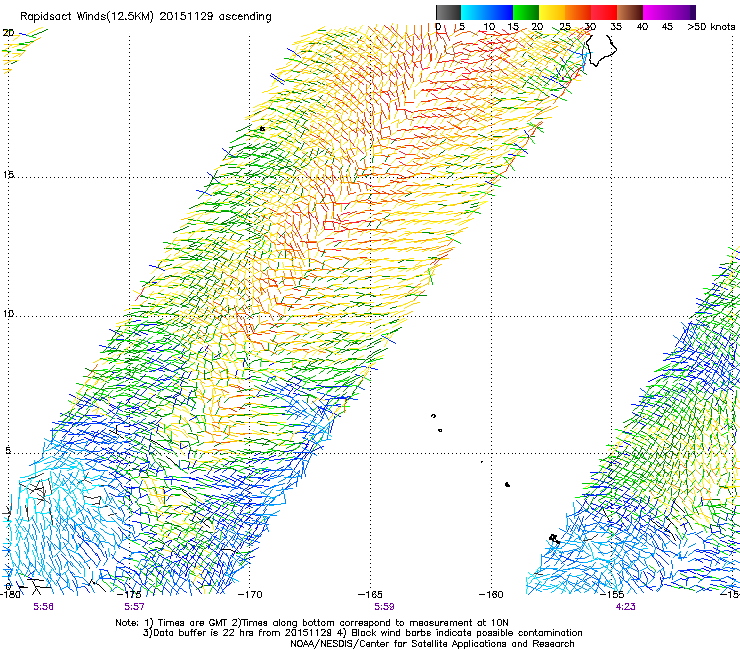This screenshot has height=650, width=740.
Task: Click the '>50 knots' legend label
Action: pos(711,27)
